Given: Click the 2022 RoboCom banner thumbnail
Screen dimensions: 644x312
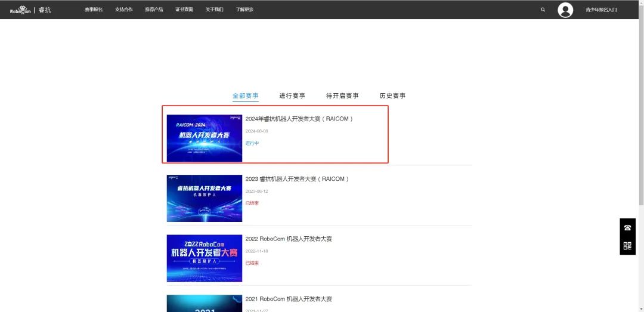Looking at the screenshot, I should pos(204,258).
